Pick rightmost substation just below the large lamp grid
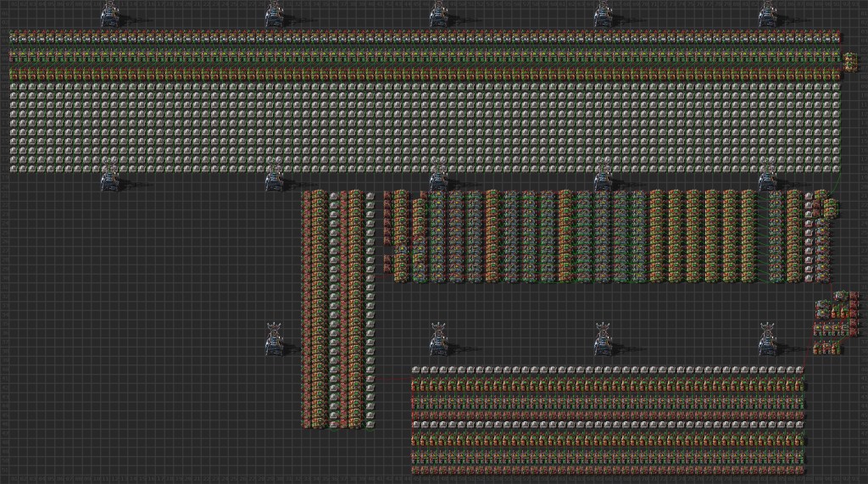 (766, 175)
